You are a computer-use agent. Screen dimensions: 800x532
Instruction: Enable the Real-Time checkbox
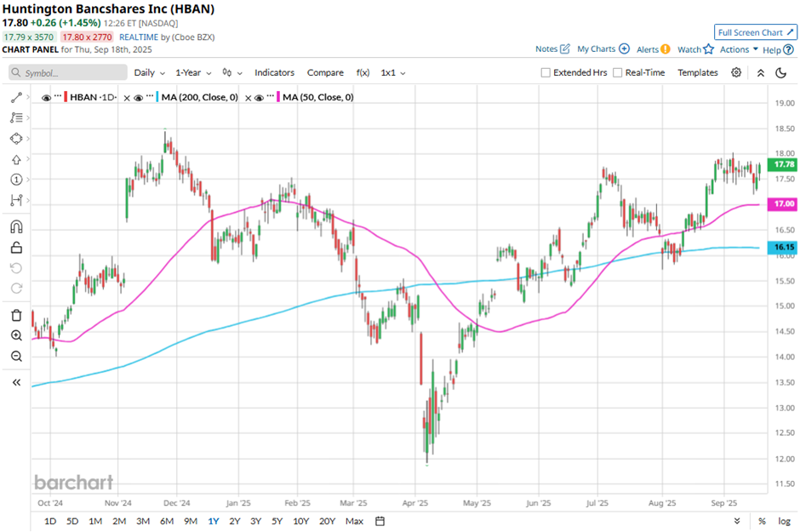(617, 73)
